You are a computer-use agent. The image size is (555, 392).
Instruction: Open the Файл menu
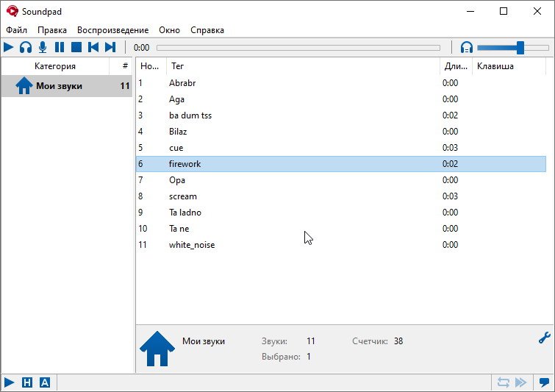(17, 30)
